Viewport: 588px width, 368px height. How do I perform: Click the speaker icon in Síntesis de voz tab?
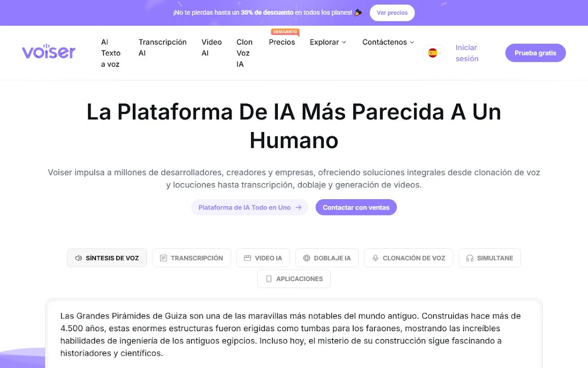[78, 258]
